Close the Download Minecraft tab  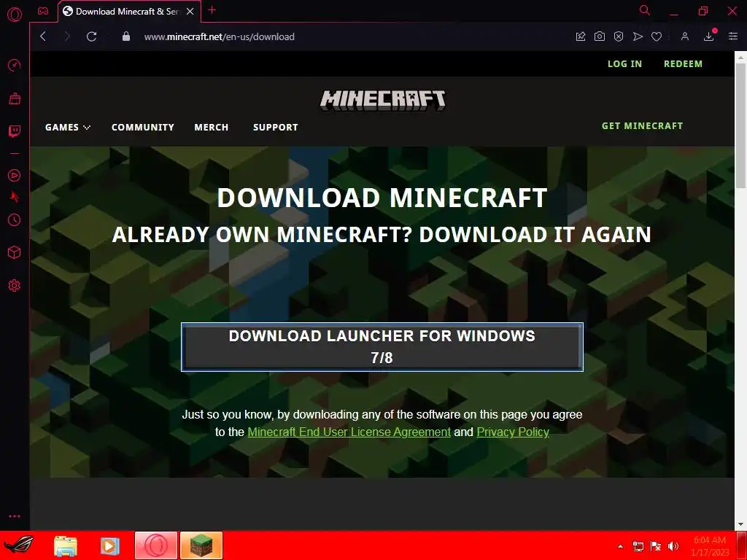click(x=190, y=12)
